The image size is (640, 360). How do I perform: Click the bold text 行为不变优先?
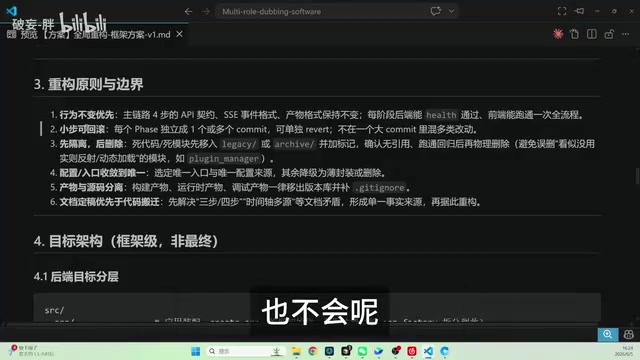(87, 115)
